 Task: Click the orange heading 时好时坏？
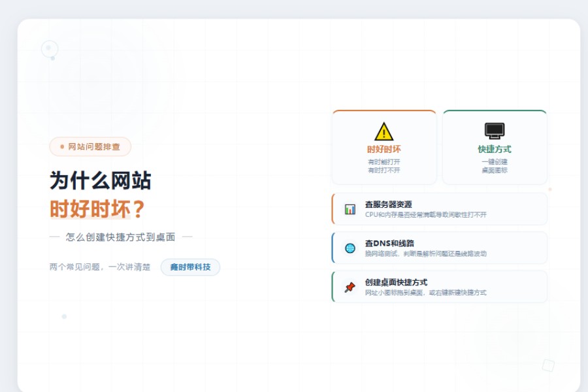(97, 209)
